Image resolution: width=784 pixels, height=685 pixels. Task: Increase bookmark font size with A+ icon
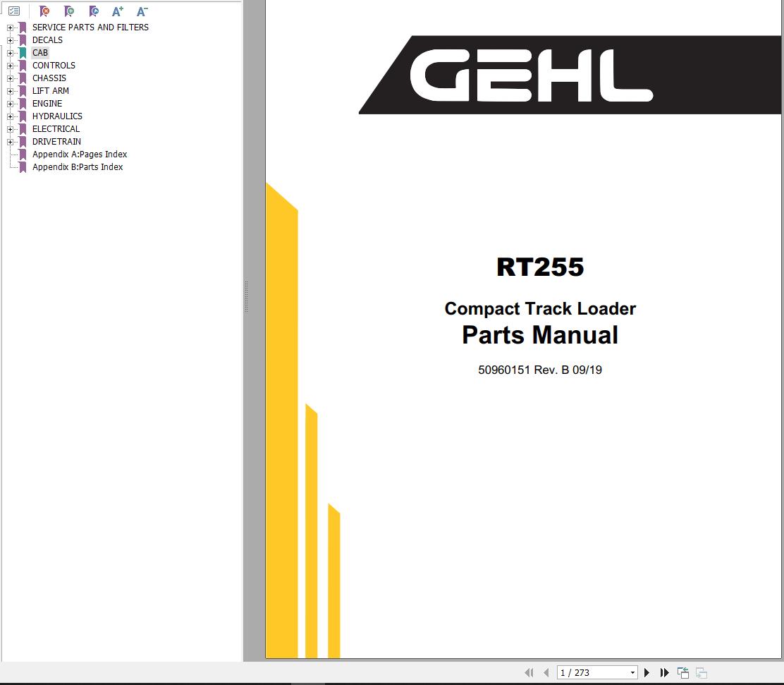click(118, 11)
